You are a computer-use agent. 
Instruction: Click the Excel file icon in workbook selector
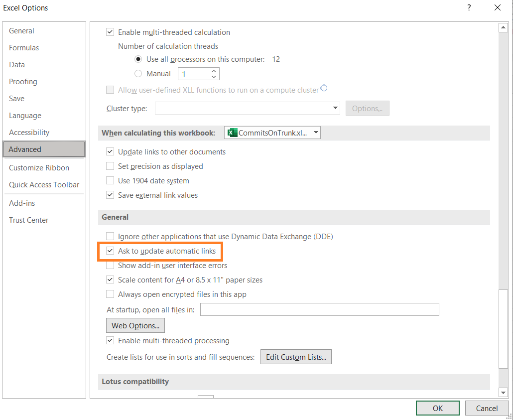pyautogui.click(x=232, y=133)
